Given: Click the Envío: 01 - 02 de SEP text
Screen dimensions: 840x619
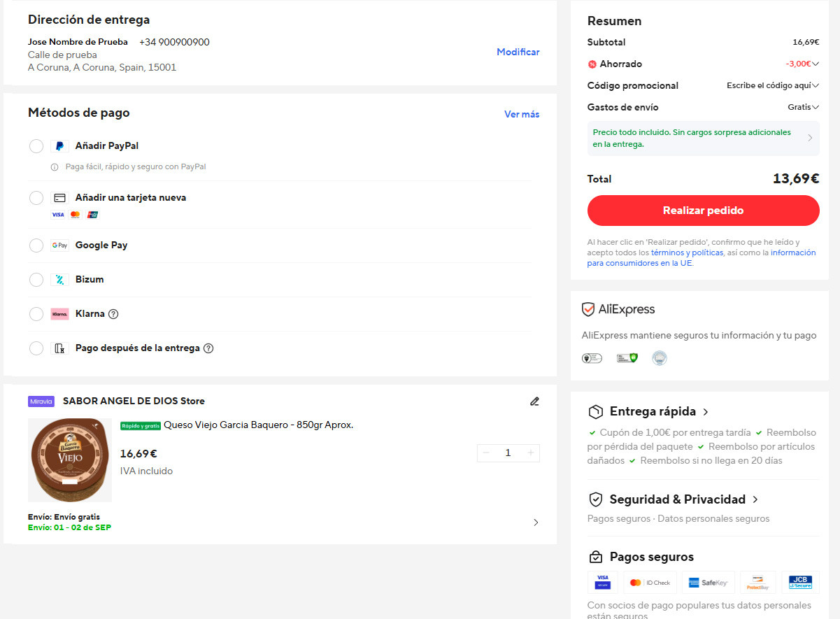Looking at the screenshot, I should click(x=69, y=528).
